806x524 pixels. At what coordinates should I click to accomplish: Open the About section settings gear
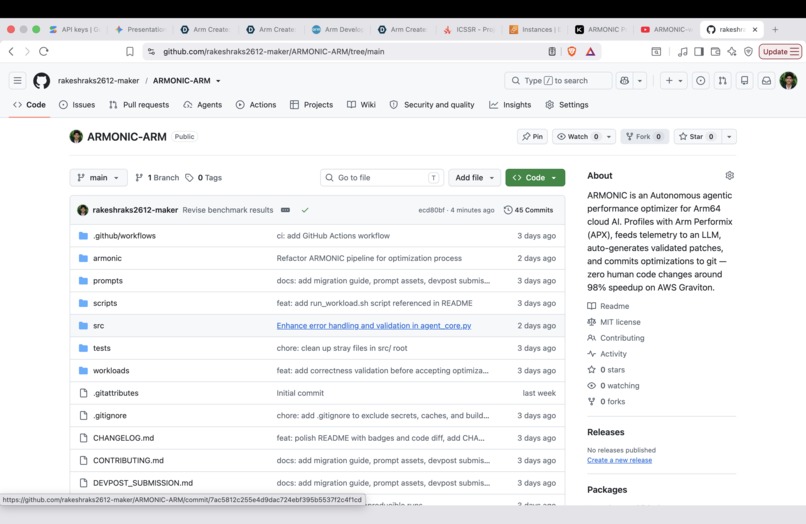click(x=729, y=175)
